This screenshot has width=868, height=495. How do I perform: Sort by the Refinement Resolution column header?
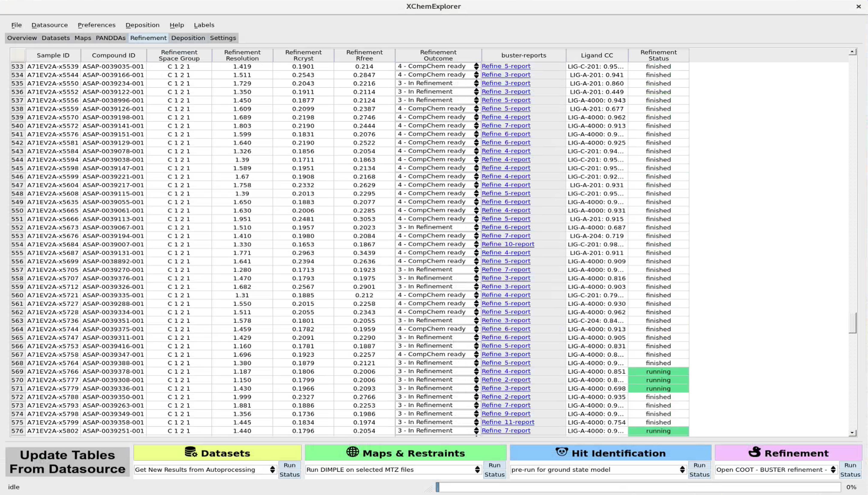242,55
